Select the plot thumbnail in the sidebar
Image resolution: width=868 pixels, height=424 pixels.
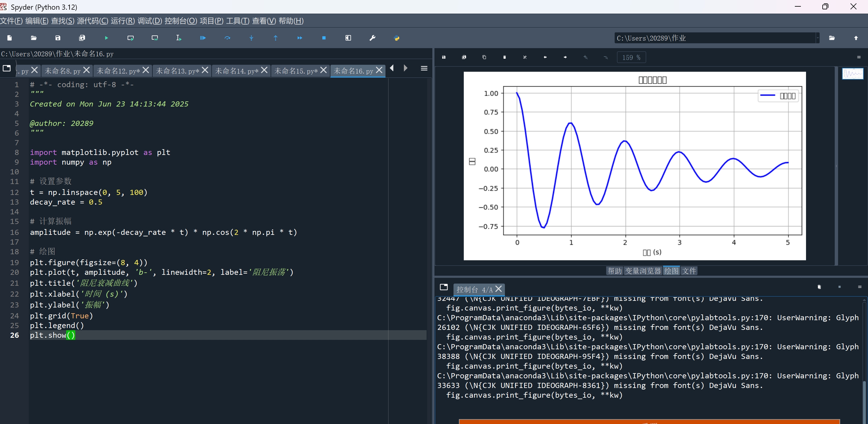point(853,74)
